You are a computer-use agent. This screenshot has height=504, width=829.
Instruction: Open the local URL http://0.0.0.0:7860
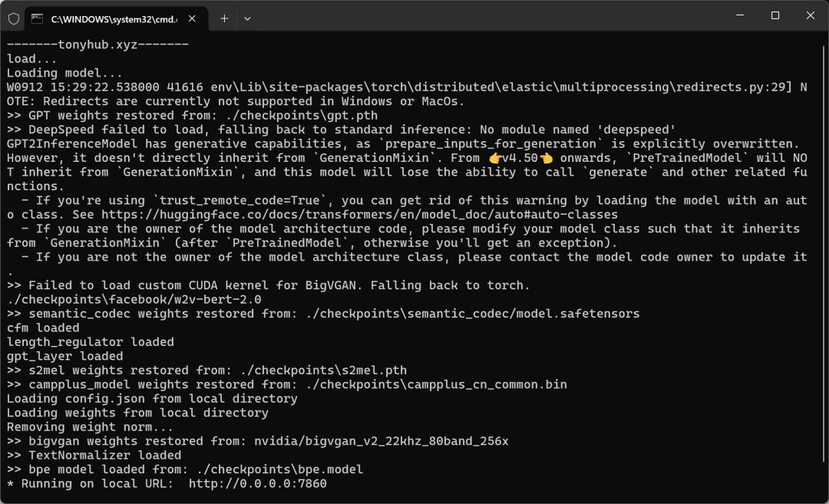click(257, 483)
